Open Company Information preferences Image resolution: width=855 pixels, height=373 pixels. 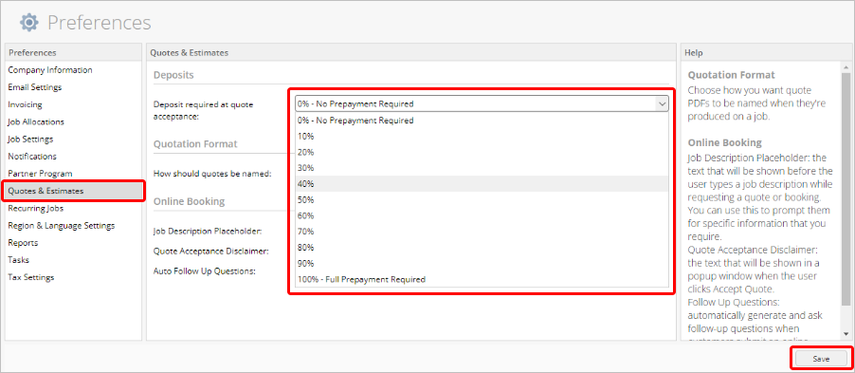point(50,70)
